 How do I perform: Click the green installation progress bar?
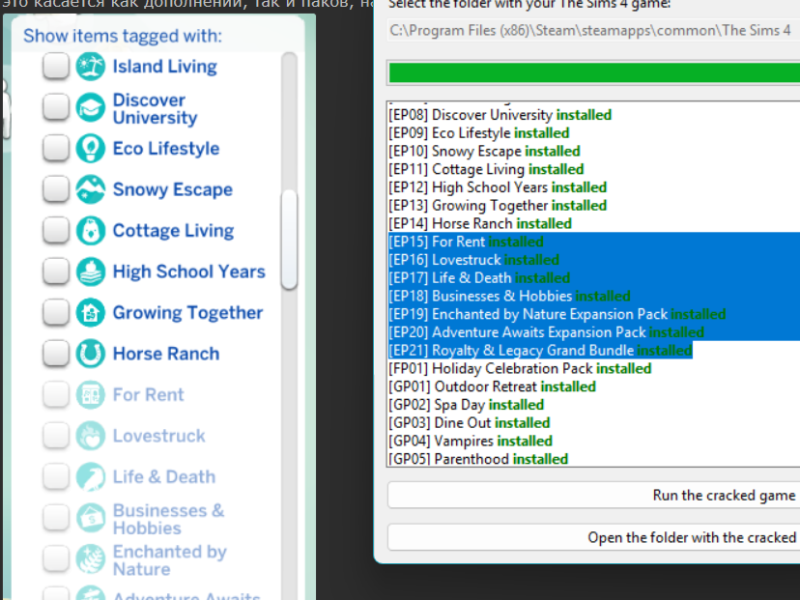click(593, 73)
